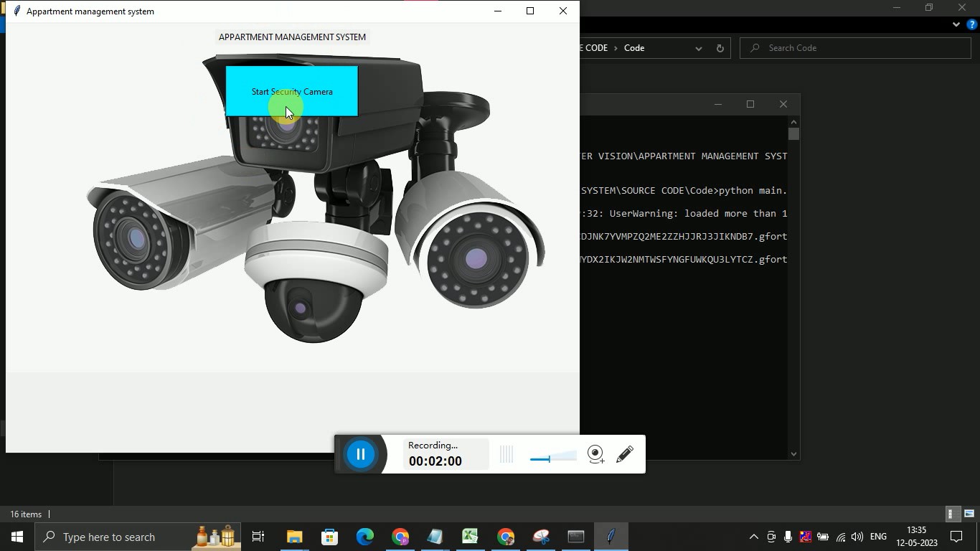Minimize the command prompt window

pyautogui.click(x=717, y=104)
